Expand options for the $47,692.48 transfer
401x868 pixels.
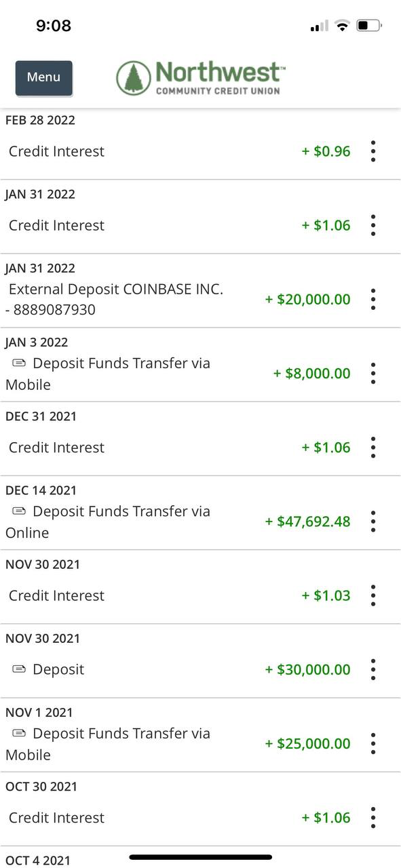[x=373, y=521]
